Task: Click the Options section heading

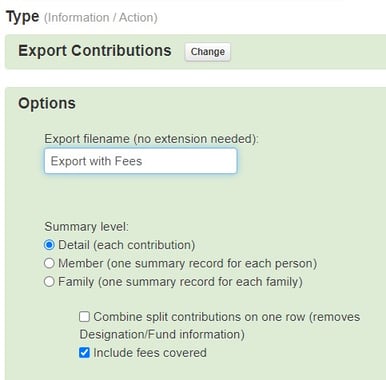Action: point(47,103)
